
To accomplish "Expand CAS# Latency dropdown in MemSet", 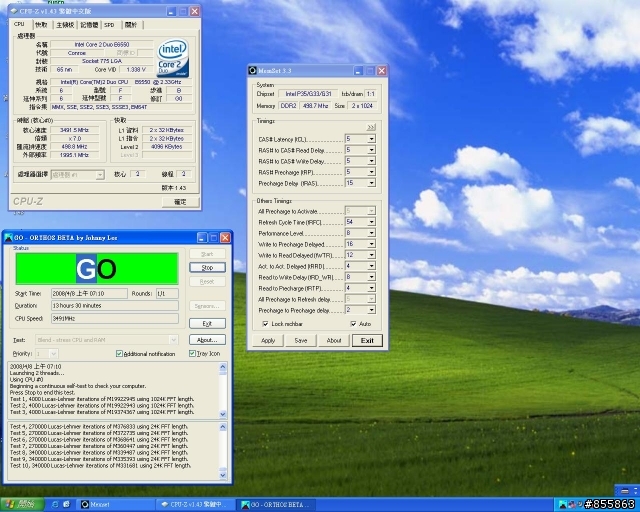I will tap(371, 139).
